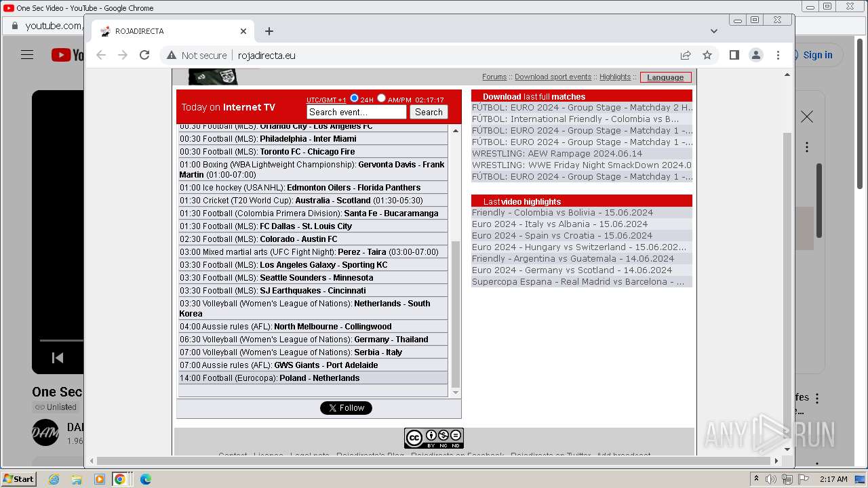This screenshot has height=488, width=868.
Task: Open Friendly - Colombia vs Bolivia highlight
Action: coord(562,213)
